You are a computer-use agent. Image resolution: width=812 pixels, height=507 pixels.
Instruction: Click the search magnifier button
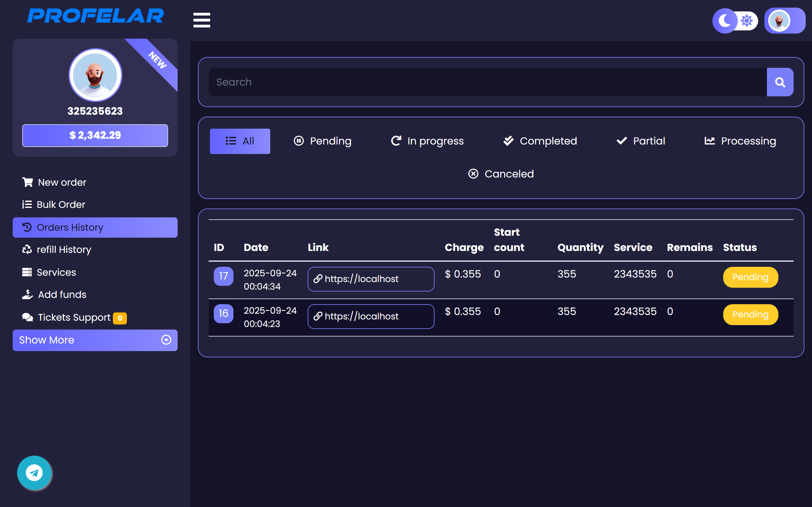(780, 82)
